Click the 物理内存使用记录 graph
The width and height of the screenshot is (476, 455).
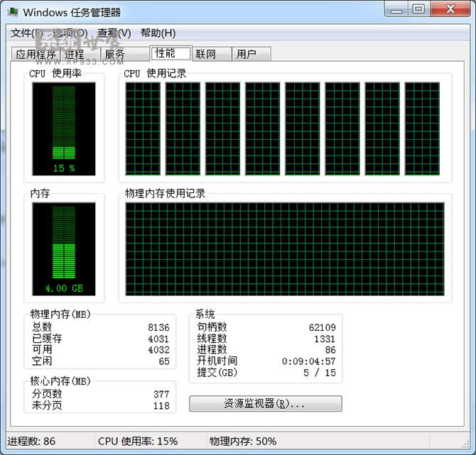(284, 248)
